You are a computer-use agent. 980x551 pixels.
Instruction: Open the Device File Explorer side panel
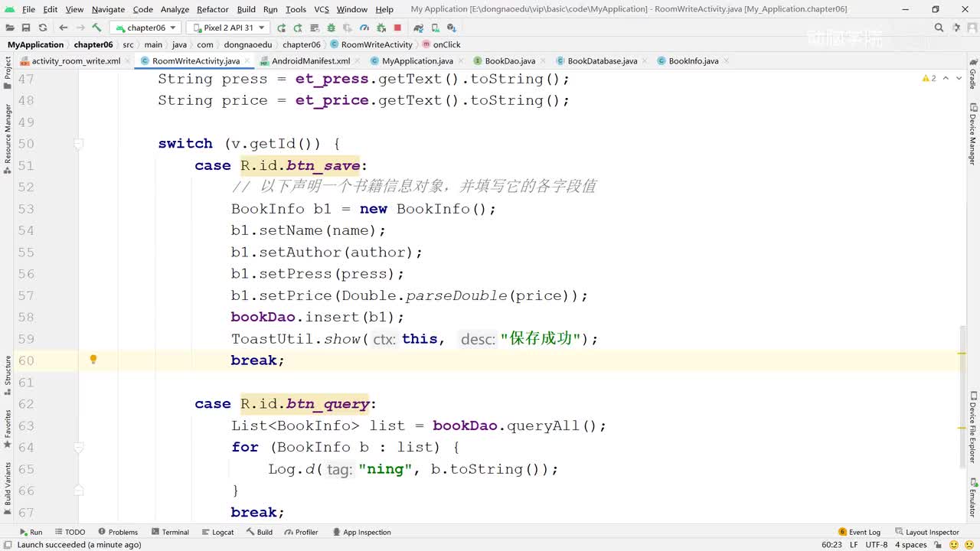point(973,426)
